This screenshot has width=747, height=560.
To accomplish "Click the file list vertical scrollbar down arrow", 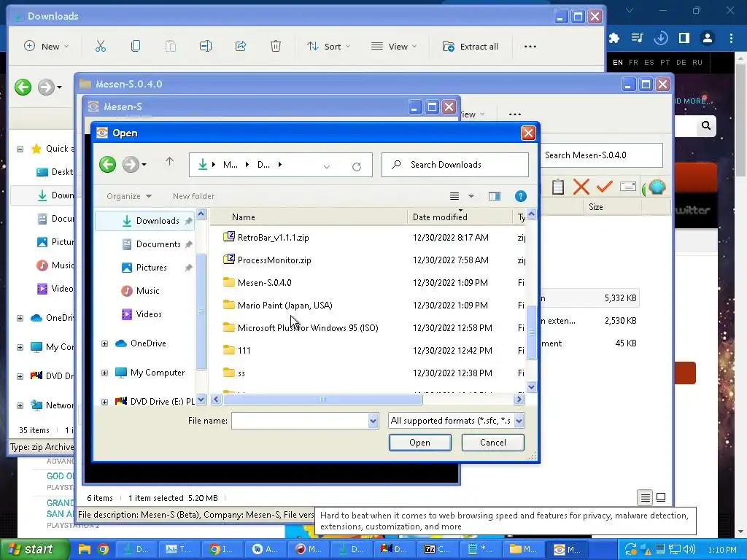I will pos(531,387).
